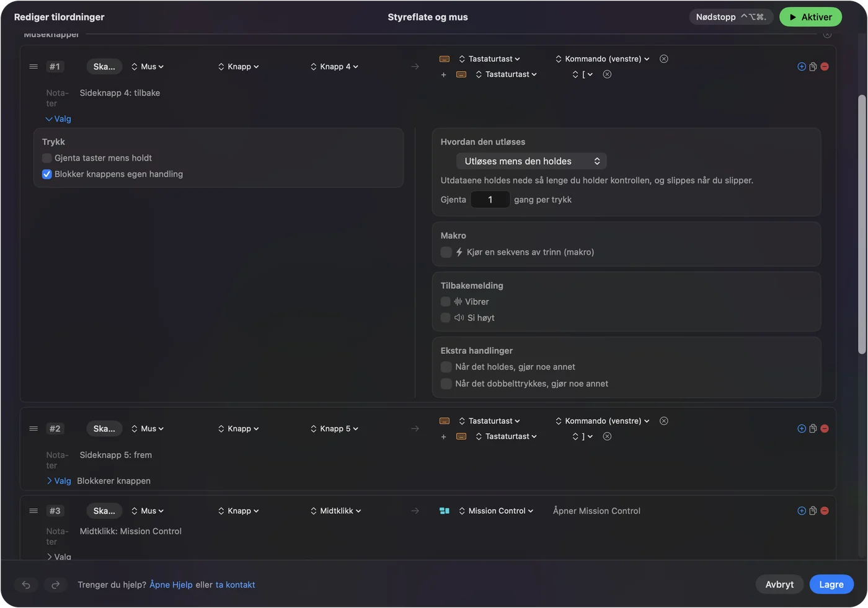This screenshot has width=868, height=608.
Task: Expand the Valg section of mapping #2
Action: (x=58, y=481)
